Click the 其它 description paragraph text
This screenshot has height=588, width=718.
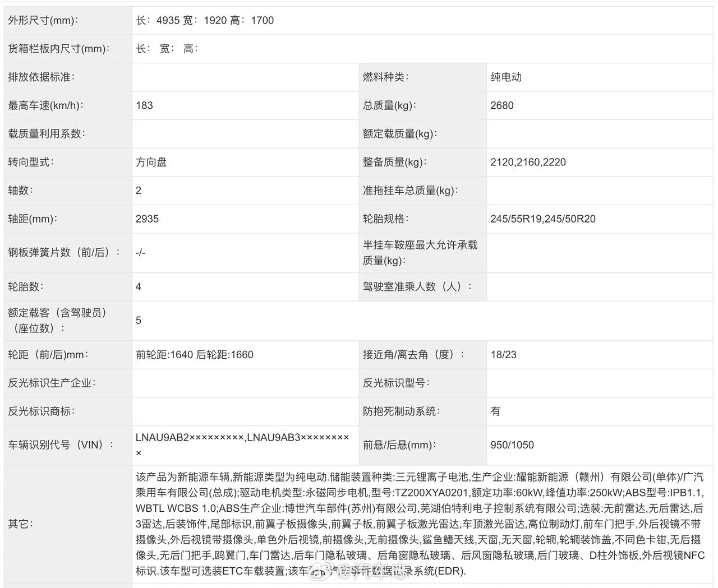coord(420,524)
